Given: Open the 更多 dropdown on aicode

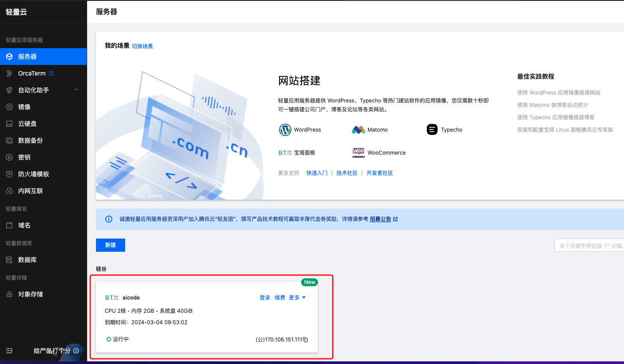Looking at the screenshot, I should tap(297, 298).
